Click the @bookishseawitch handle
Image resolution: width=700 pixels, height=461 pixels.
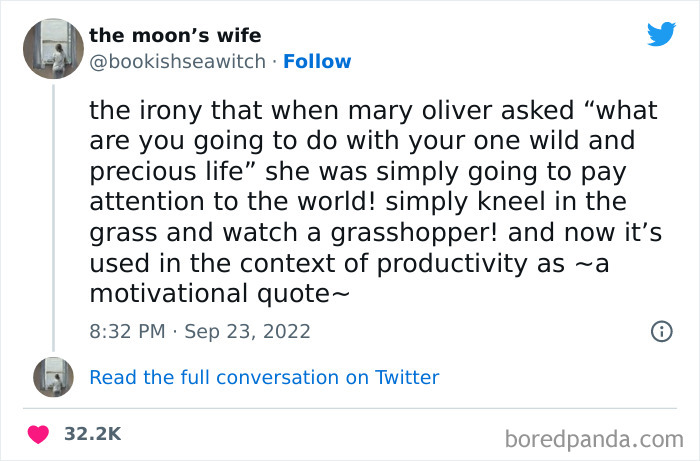178,61
